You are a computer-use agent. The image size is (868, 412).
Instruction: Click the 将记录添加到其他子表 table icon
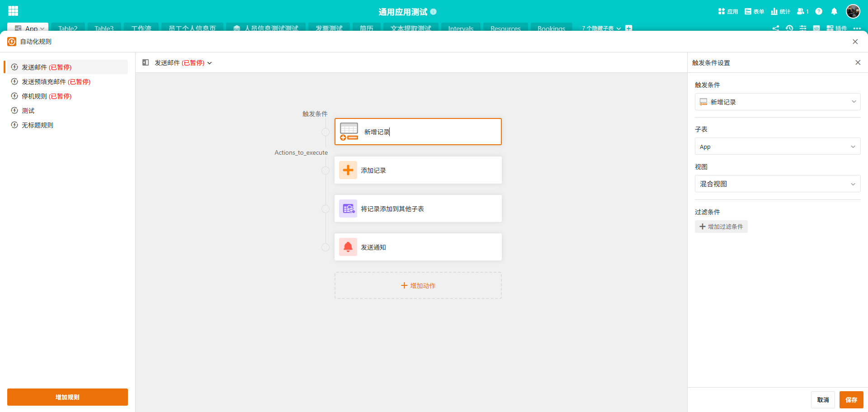pos(348,209)
